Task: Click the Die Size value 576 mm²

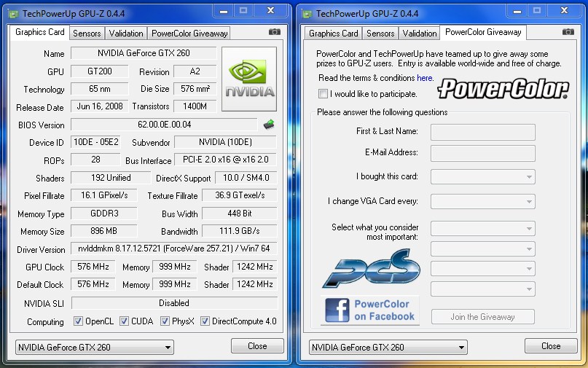Action: (x=195, y=89)
